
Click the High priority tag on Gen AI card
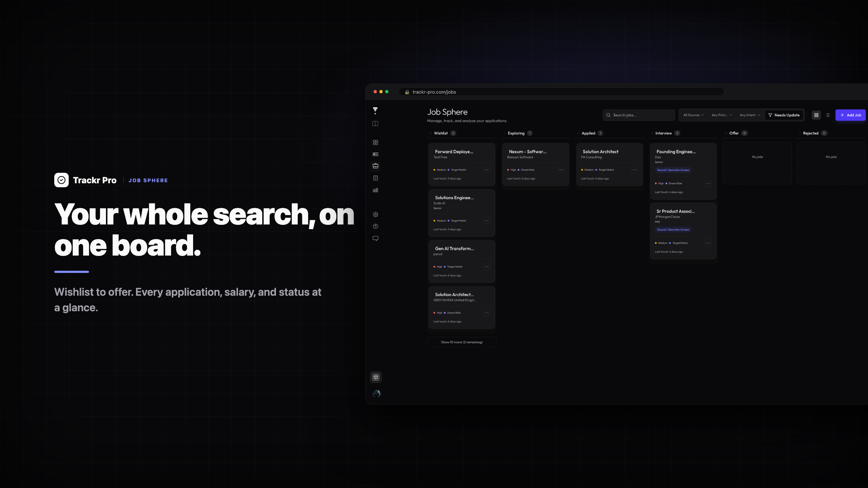pos(438,267)
